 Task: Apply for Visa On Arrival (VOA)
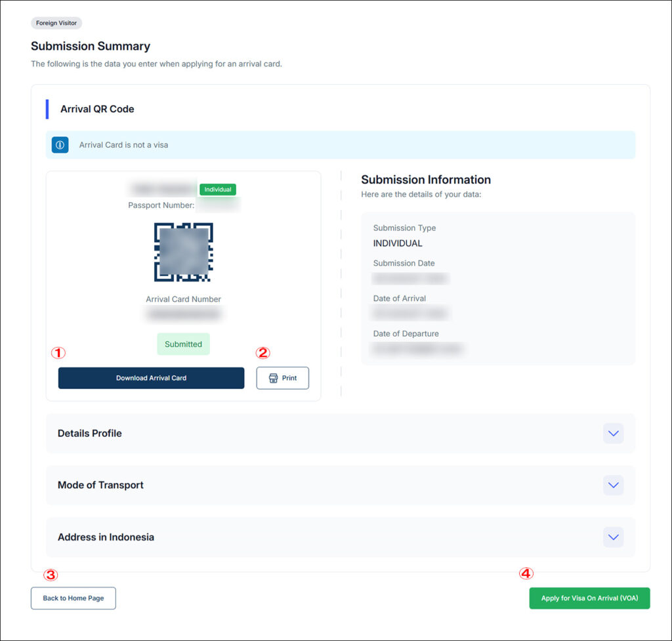[589, 598]
